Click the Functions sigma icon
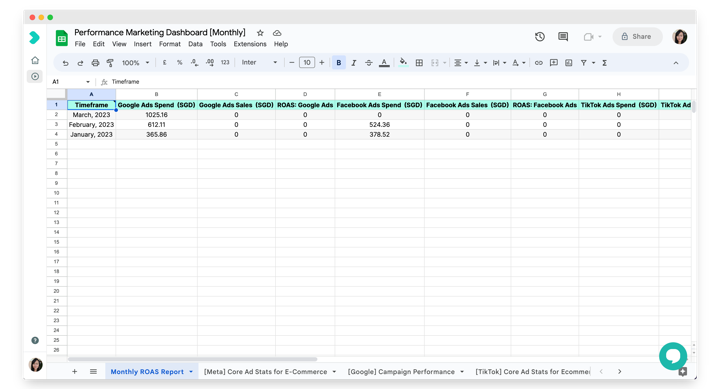720x389 pixels. (604, 63)
